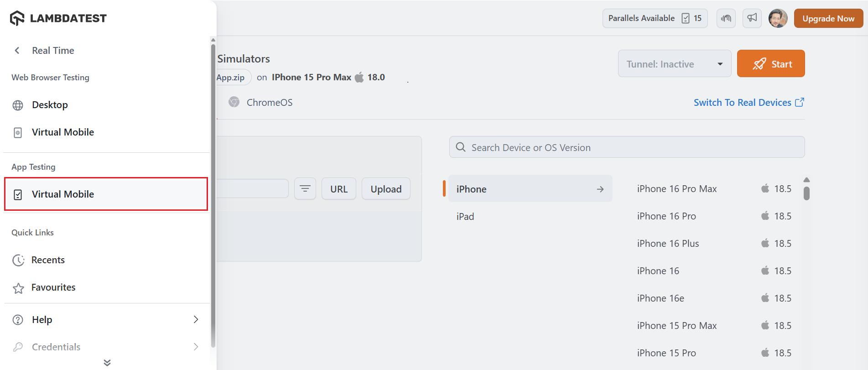Image resolution: width=868 pixels, height=370 pixels.
Task: Open Recents using the clock icon
Action: [x=18, y=260]
